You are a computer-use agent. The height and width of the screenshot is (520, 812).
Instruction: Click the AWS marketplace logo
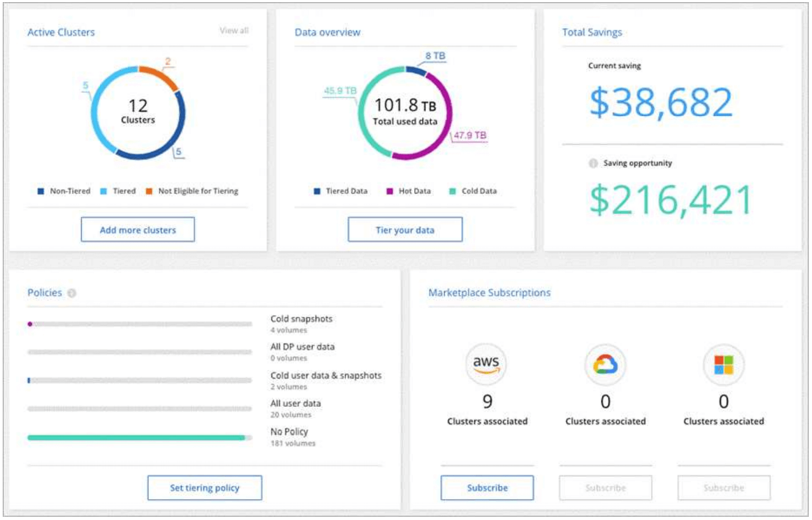tap(486, 364)
